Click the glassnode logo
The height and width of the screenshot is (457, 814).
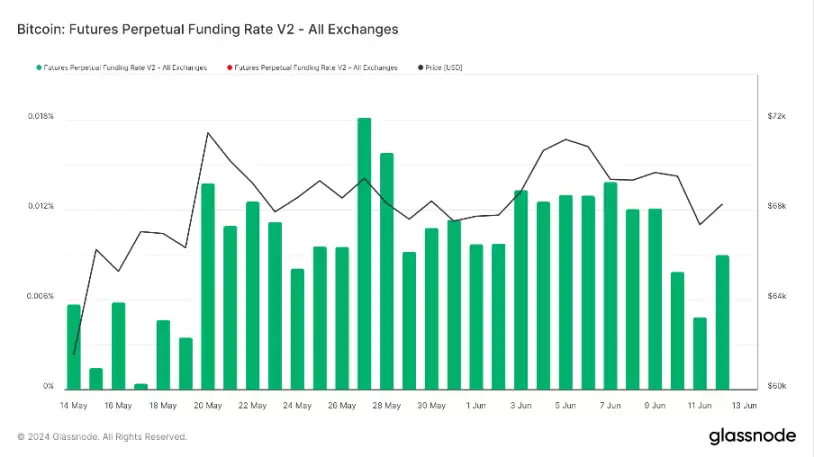[752, 436]
